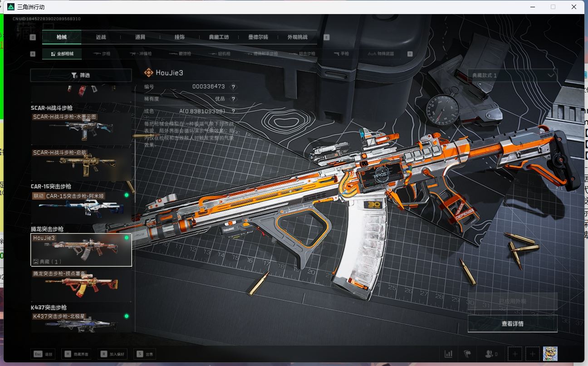Click the player avatar icon

tap(550, 354)
